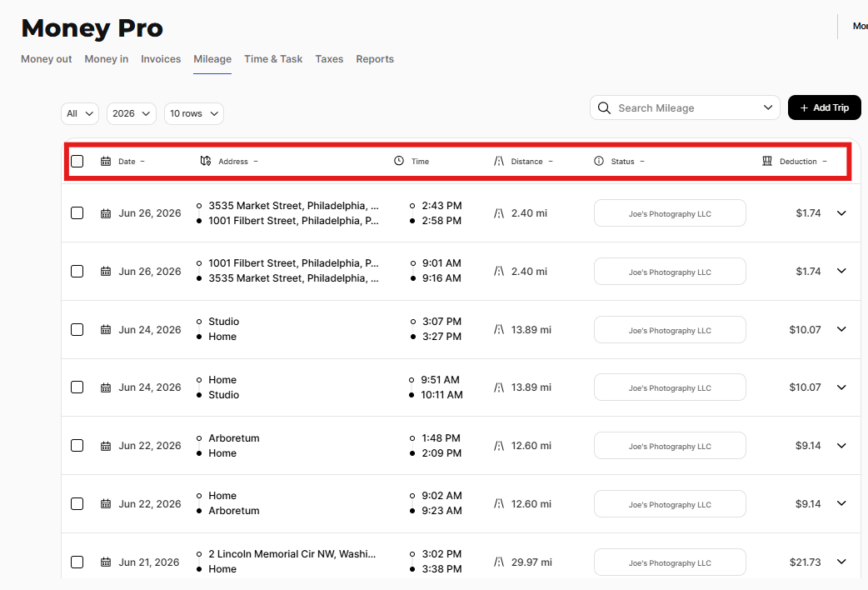Click the 13.89 mi distance at 3:07 PM
Image resolution: width=868 pixels, height=590 pixels.
tap(531, 330)
